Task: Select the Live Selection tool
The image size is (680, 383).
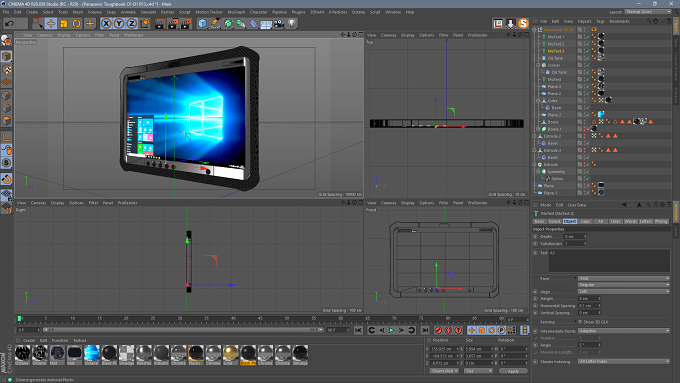Action: click(38, 23)
